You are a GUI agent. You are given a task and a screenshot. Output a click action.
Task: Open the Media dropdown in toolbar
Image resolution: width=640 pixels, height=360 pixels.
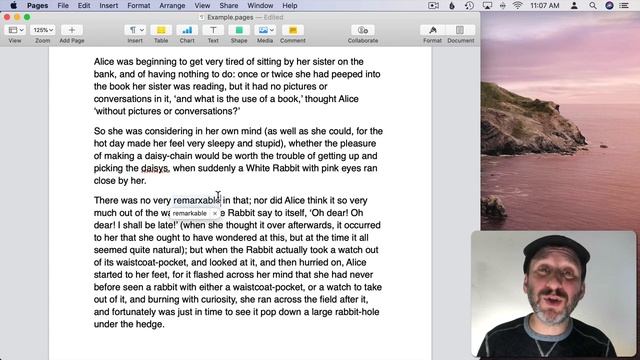pos(265,30)
